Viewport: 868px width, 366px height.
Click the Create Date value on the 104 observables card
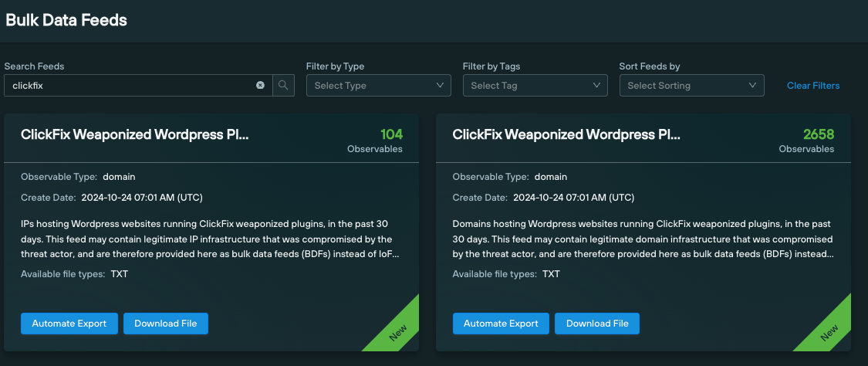coord(142,198)
